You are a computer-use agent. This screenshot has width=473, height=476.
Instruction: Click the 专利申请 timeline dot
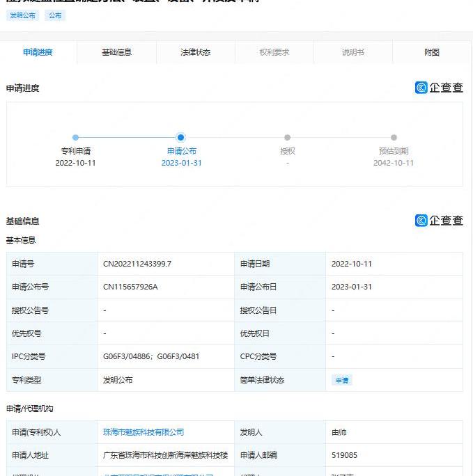click(76, 138)
